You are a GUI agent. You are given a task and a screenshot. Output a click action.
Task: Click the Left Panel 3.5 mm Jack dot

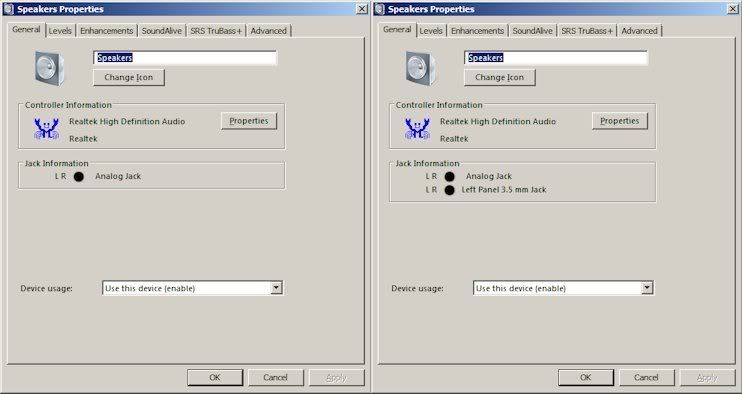pyautogui.click(x=450, y=190)
